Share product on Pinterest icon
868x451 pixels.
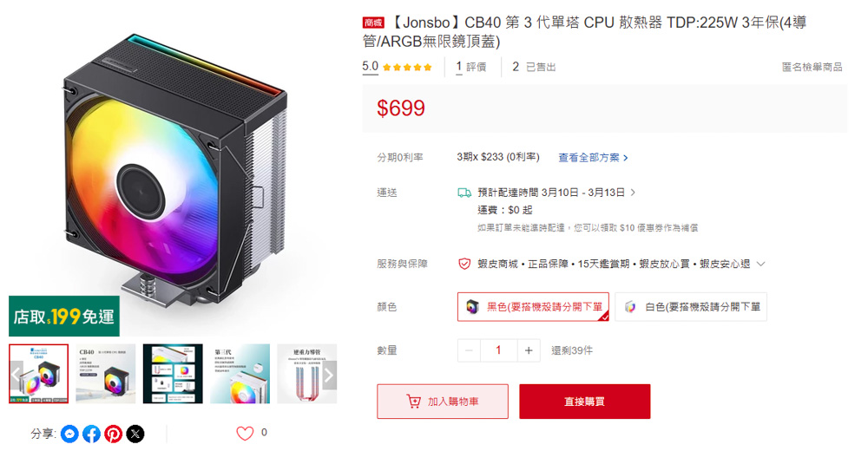point(114,434)
